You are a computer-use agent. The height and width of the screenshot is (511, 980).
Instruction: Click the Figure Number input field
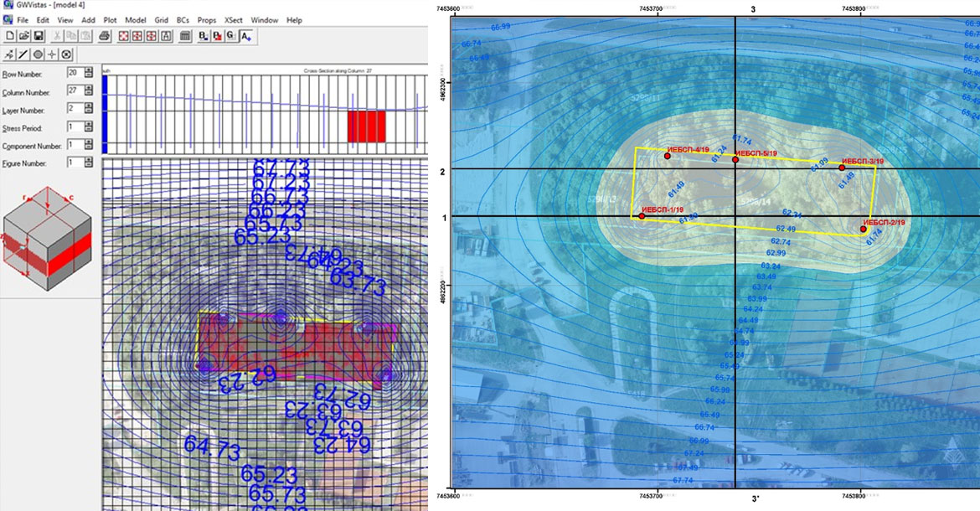click(x=75, y=162)
